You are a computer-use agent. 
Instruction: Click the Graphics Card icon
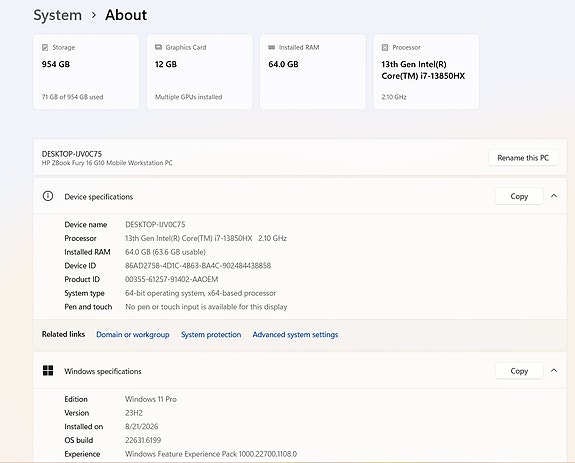158,47
